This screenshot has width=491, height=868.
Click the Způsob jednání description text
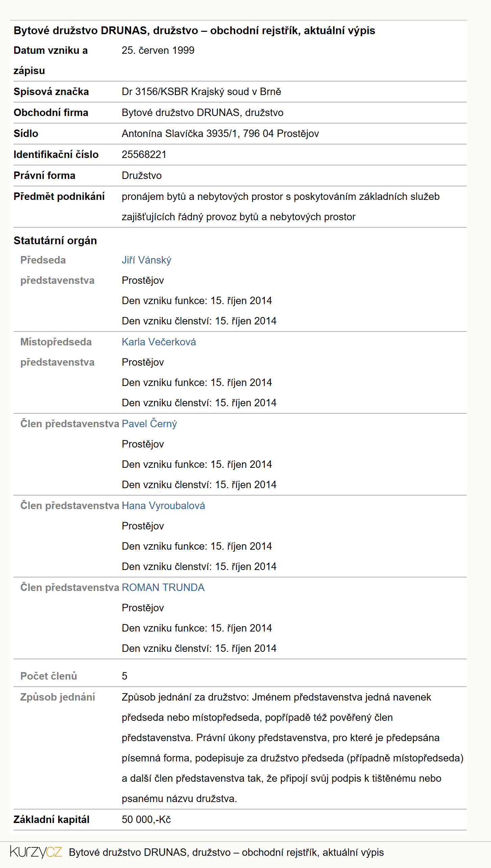pos(293,748)
